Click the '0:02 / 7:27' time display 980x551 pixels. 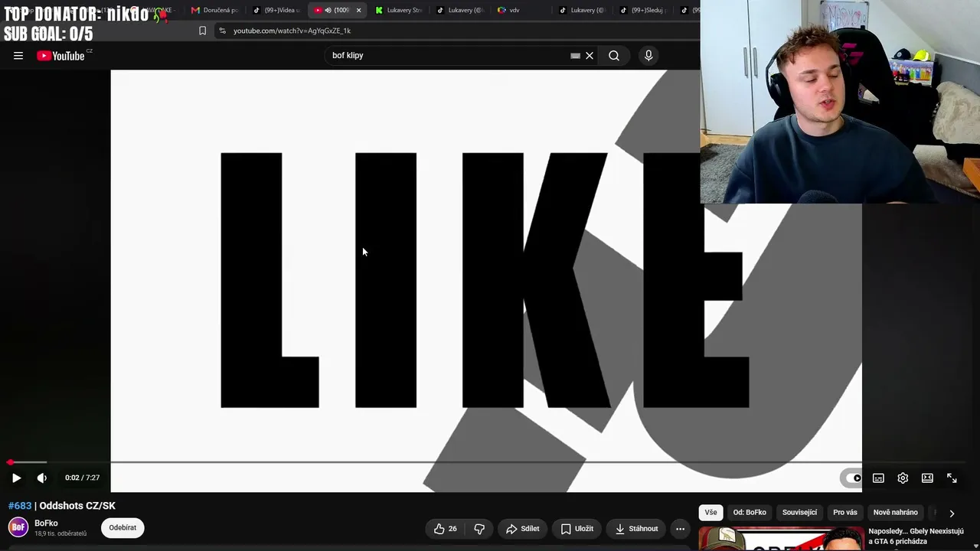coord(83,478)
